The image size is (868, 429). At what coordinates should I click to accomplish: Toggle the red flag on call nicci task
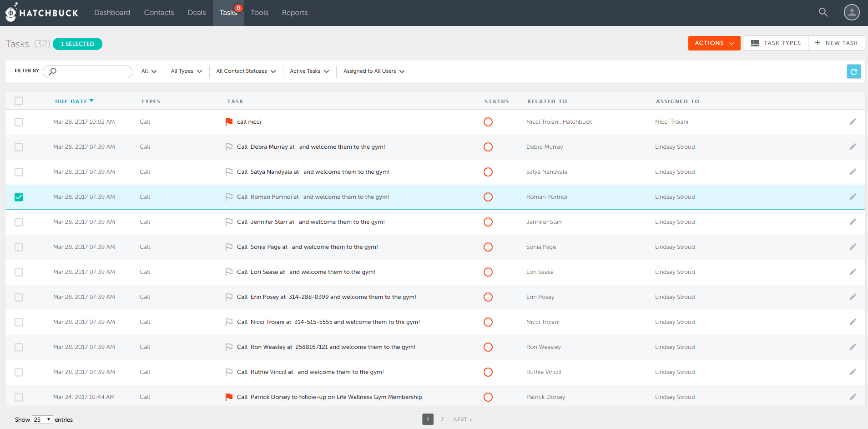tap(229, 122)
